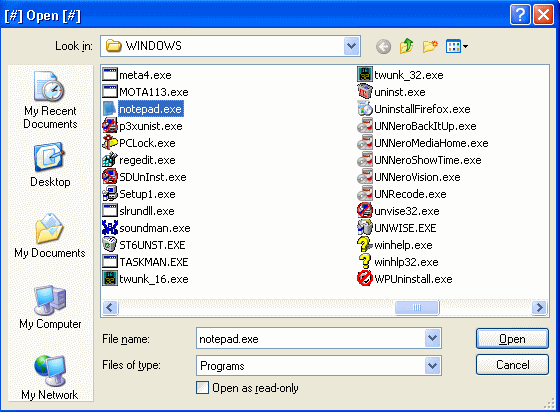Go back using the Back toolbar arrow
The height and width of the screenshot is (412, 560).
pos(383,46)
